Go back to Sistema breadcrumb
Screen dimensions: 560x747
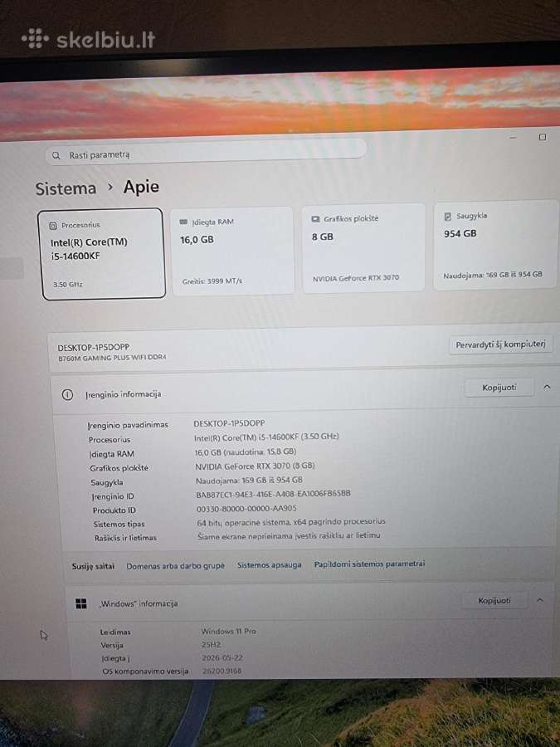click(66, 188)
